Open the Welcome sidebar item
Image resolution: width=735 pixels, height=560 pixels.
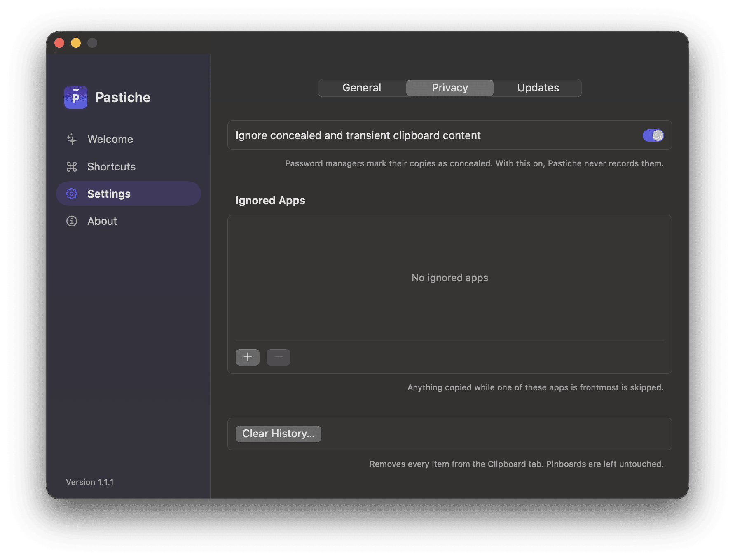(x=129, y=139)
